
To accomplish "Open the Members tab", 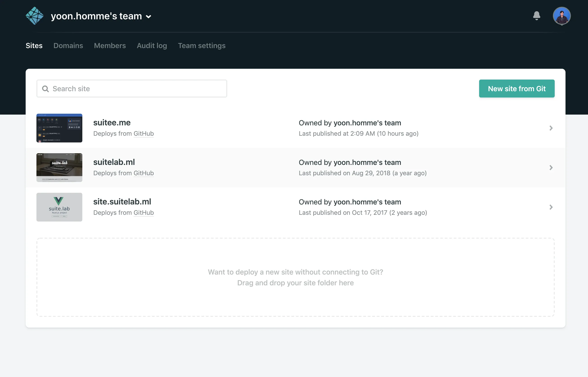I will (110, 46).
